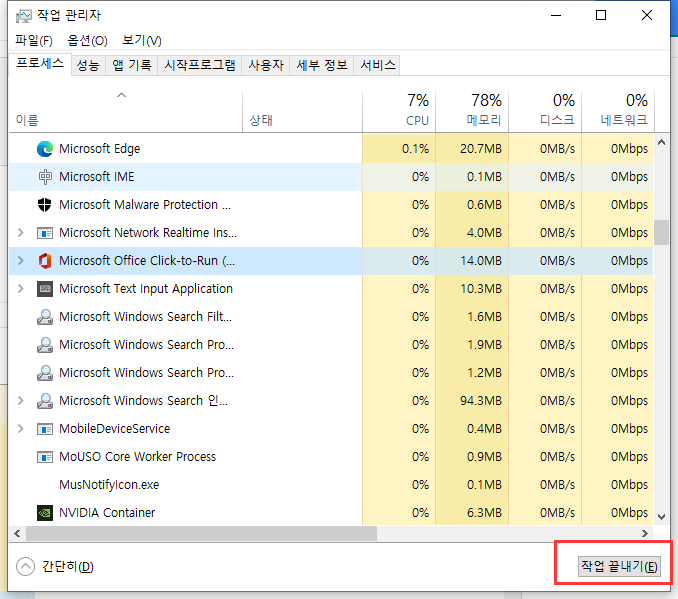This screenshot has height=599, width=678.
Task: Open the 보기(V) menu
Action: click(x=142, y=41)
